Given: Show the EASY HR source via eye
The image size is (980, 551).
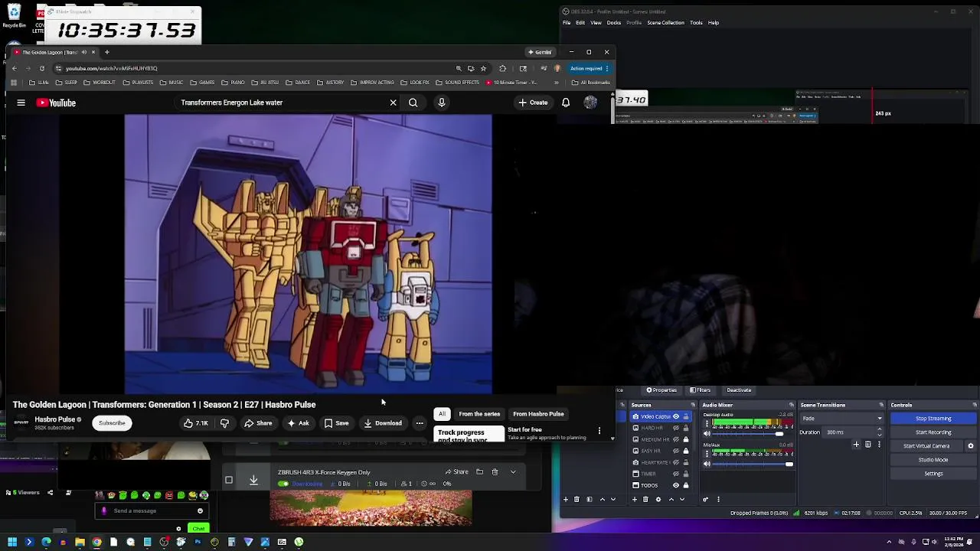Looking at the screenshot, I should point(676,451).
